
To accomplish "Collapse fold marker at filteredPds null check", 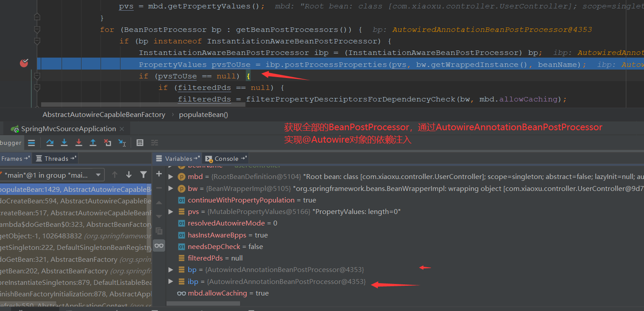I will (37, 87).
